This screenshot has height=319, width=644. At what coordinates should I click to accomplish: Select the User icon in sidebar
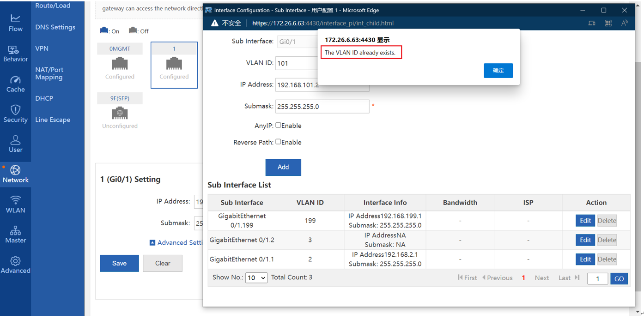coord(15,144)
